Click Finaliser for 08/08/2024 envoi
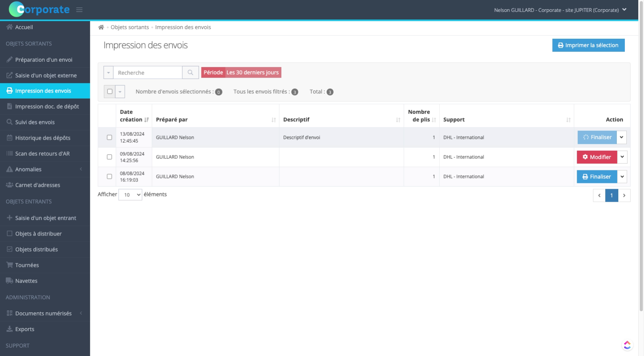 [597, 176]
